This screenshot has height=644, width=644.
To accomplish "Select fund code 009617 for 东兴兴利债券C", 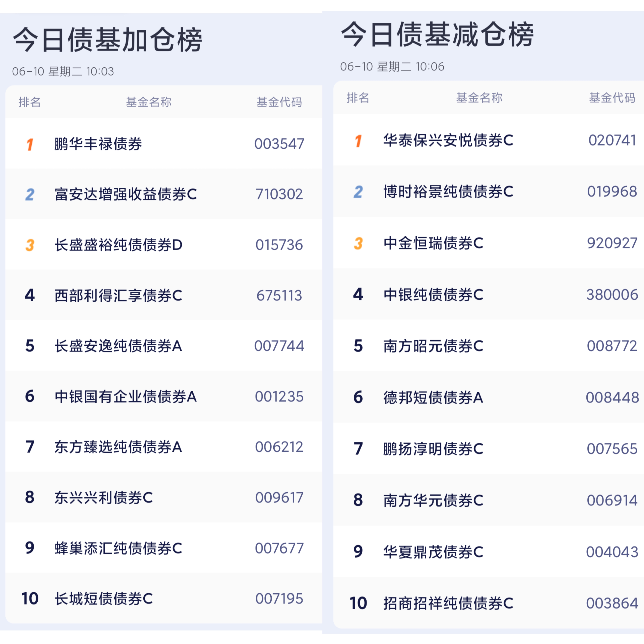I will 279,498.
